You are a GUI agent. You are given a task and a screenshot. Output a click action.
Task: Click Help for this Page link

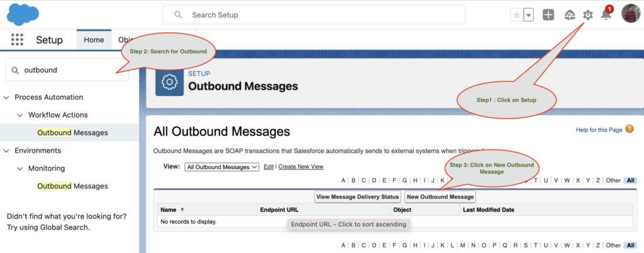tap(599, 129)
